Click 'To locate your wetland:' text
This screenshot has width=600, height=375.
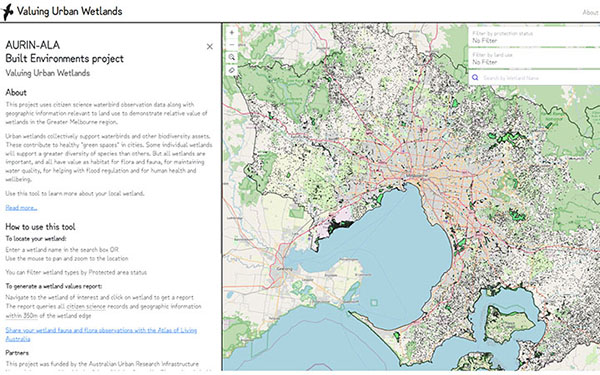pyautogui.click(x=36, y=239)
